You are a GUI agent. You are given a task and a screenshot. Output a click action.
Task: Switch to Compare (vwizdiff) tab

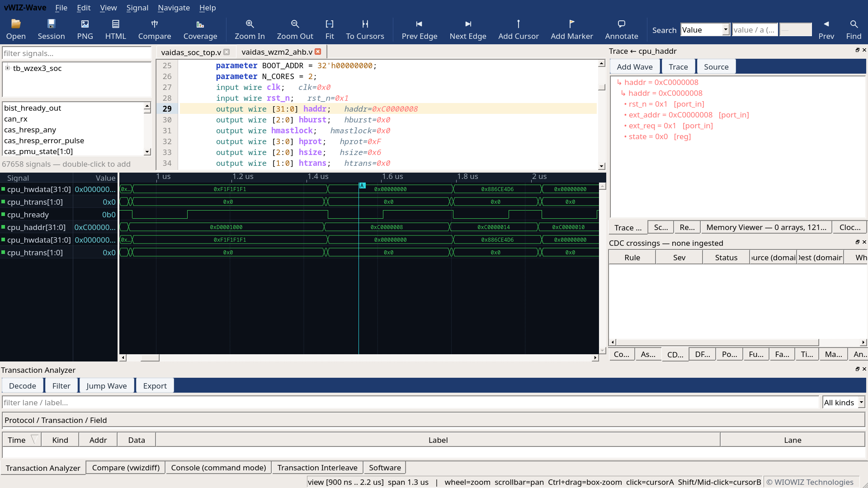[x=126, y=468]
